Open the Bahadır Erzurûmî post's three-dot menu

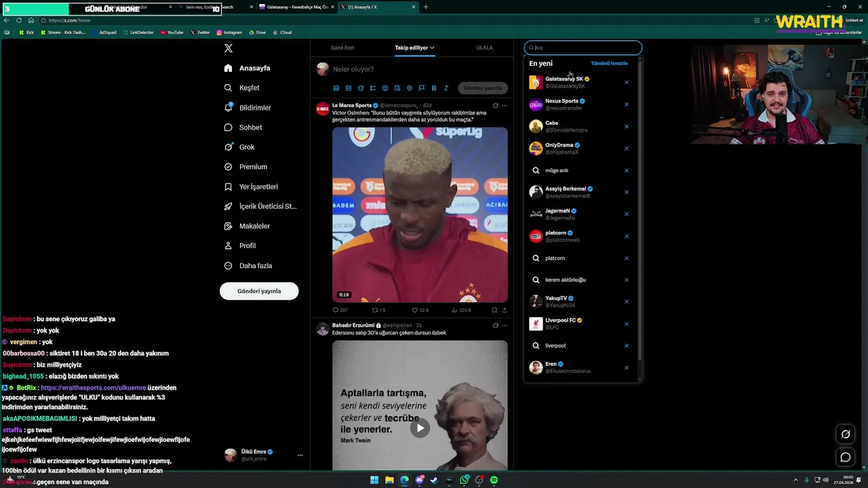pyautogui.click(x=505, y=325)
